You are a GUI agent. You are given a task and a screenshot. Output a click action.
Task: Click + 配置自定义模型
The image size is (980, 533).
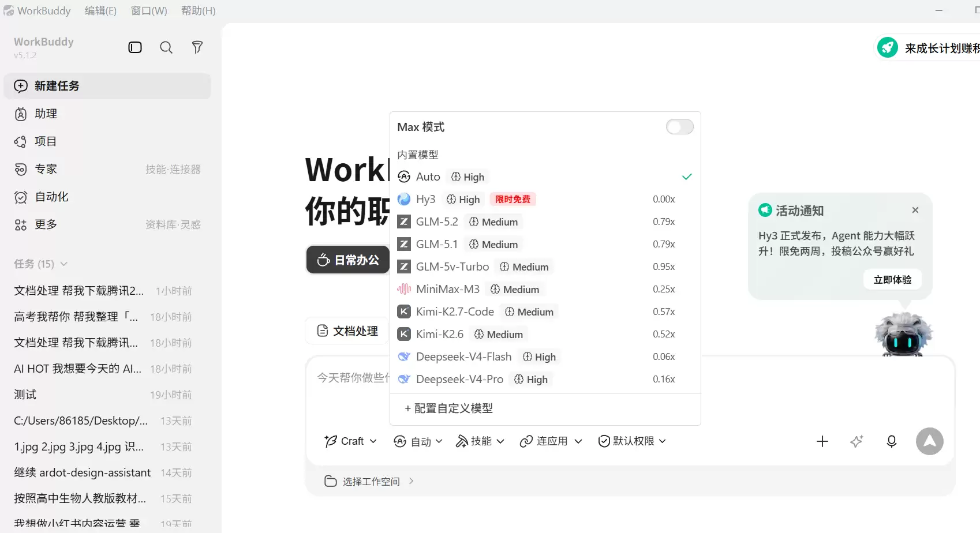point(448,408)
